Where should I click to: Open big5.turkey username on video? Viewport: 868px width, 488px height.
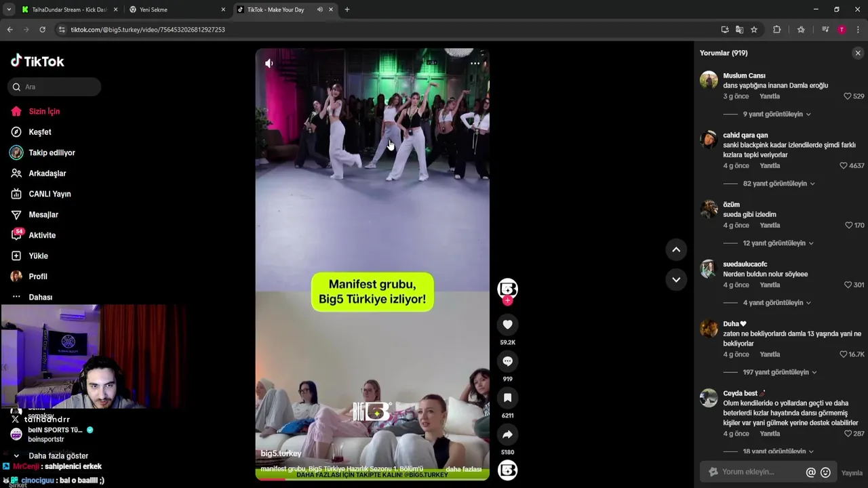coord(281,453)
